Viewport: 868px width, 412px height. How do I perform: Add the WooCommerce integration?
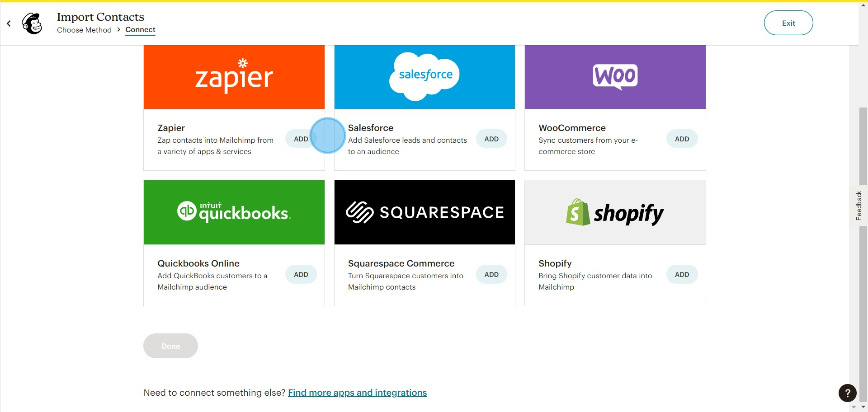682,139
